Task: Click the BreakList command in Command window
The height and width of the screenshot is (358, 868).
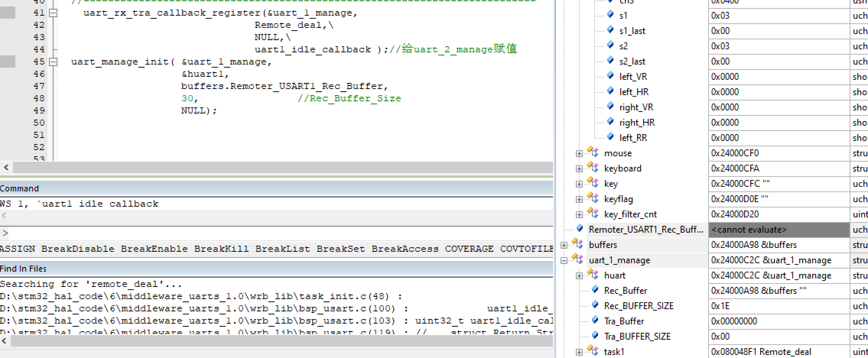Action: [283, 248]
